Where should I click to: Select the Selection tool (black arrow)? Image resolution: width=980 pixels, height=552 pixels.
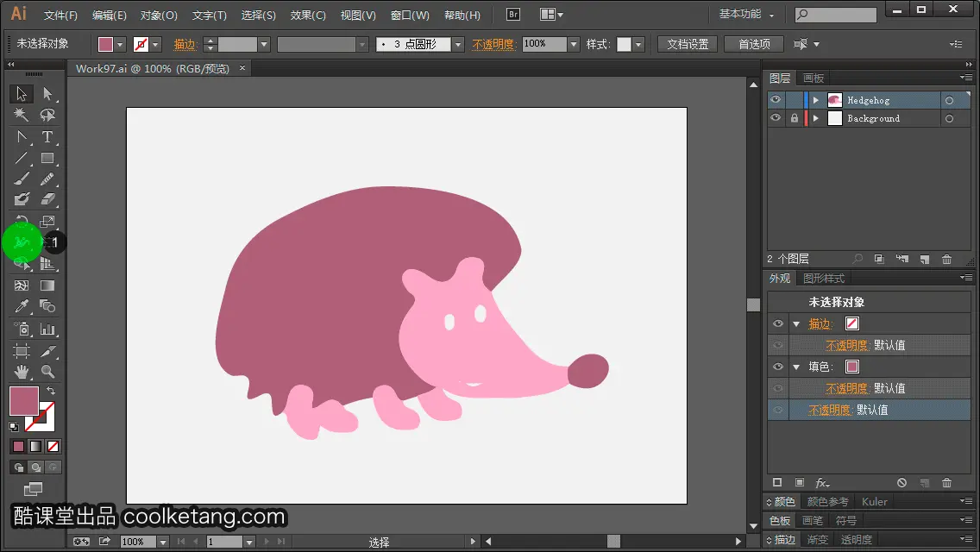[x=22, y=94]
